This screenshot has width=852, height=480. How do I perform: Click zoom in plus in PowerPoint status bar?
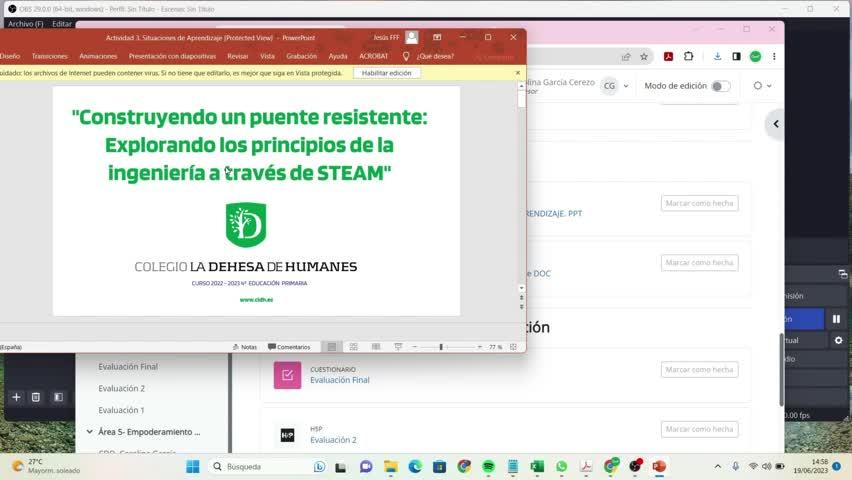click(x=480, y=347)
